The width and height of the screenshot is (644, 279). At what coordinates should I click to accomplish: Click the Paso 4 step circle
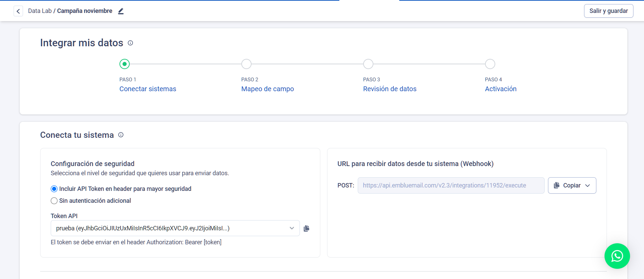click(490, 64)
